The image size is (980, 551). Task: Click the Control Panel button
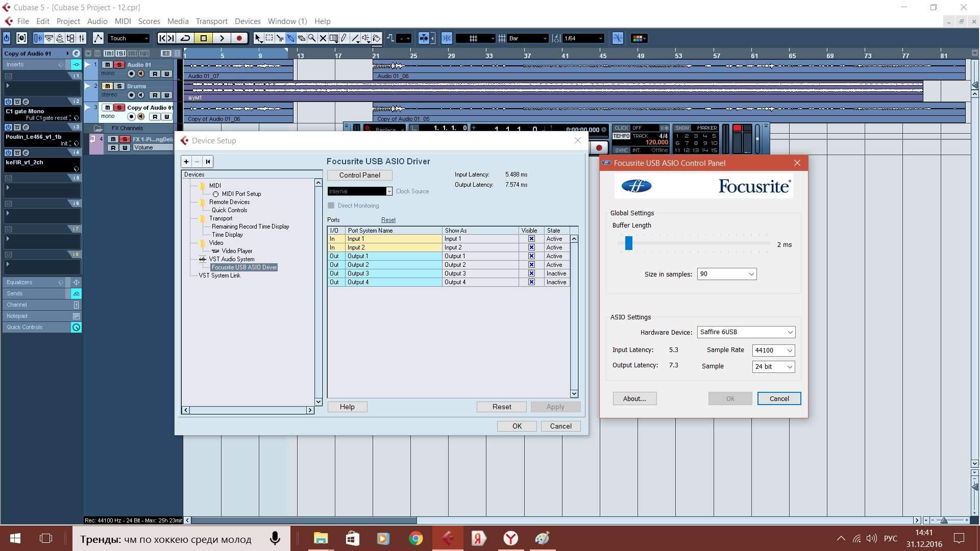click(x=359, y=175)
